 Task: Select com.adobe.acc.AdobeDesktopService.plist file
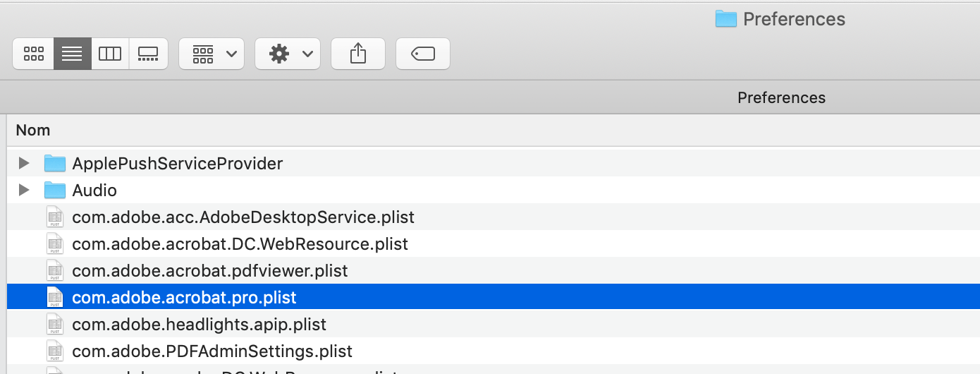243,217
